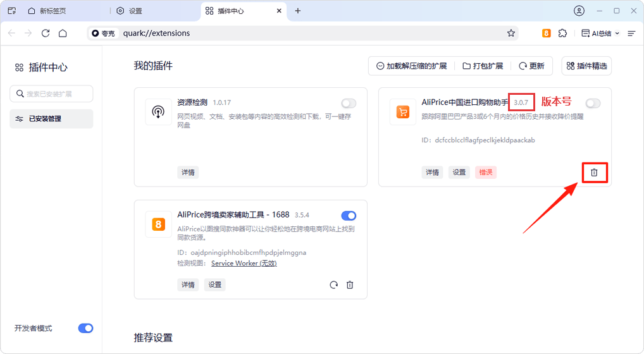The height and width of the screenshot is (354, 644).
Task: Click the 搜索已安装扩展 search field
Action: 52,94
